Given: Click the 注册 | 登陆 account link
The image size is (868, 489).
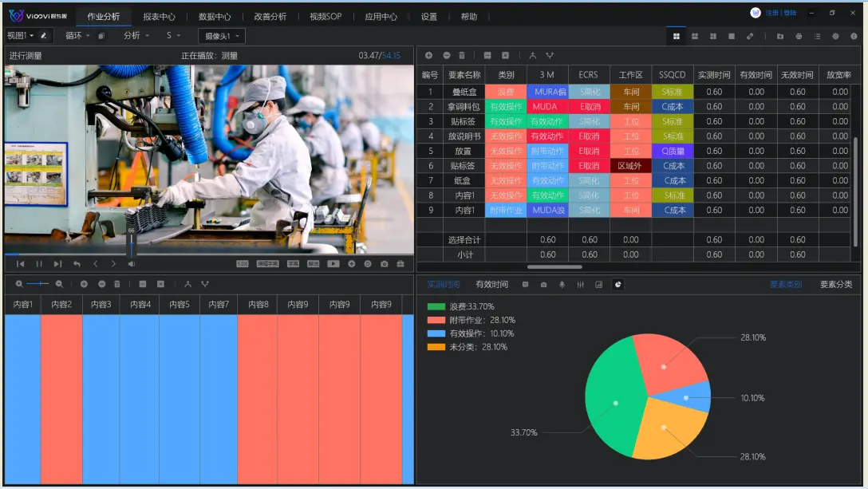Looking at the screenshot, I should click(780, 13).
